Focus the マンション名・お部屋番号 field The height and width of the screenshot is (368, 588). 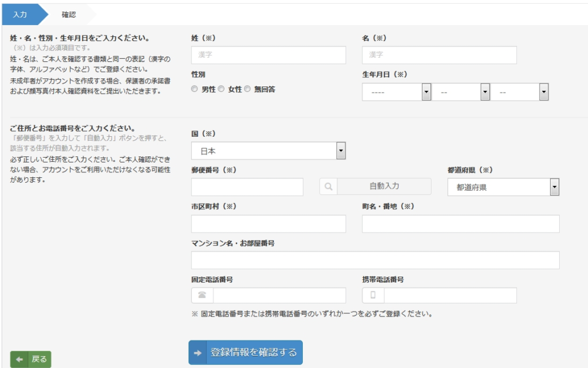point(375,260)
